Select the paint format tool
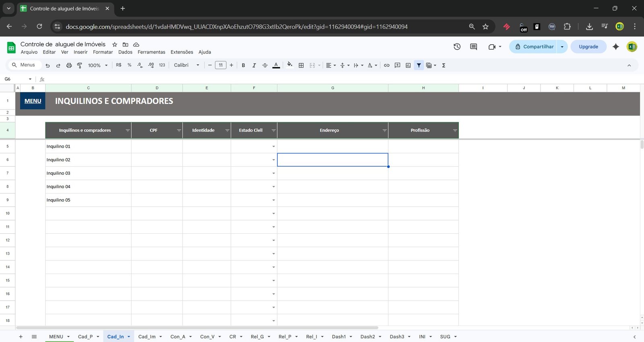This screenshot has height=342, width=644. coord(80,65)
